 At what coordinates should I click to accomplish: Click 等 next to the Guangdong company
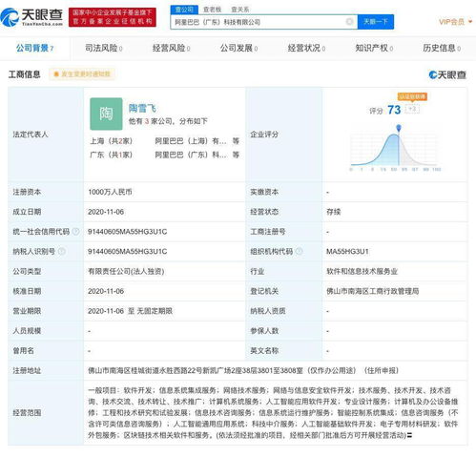236,155
